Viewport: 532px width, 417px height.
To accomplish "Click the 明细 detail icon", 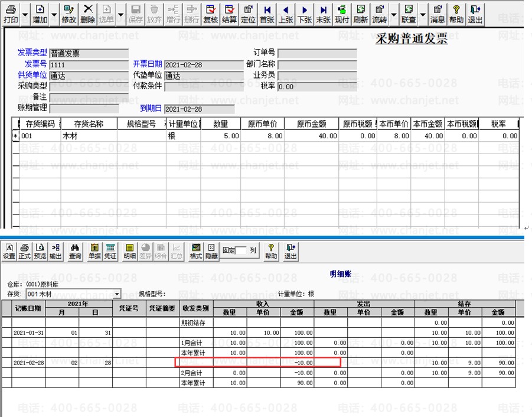I will pos(130,252).
